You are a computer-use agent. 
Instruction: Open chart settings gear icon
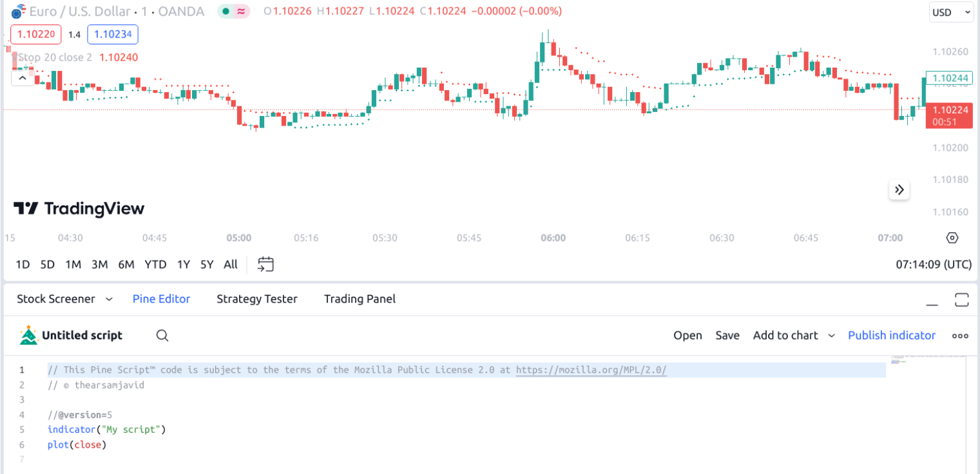[x=952, y=238]
